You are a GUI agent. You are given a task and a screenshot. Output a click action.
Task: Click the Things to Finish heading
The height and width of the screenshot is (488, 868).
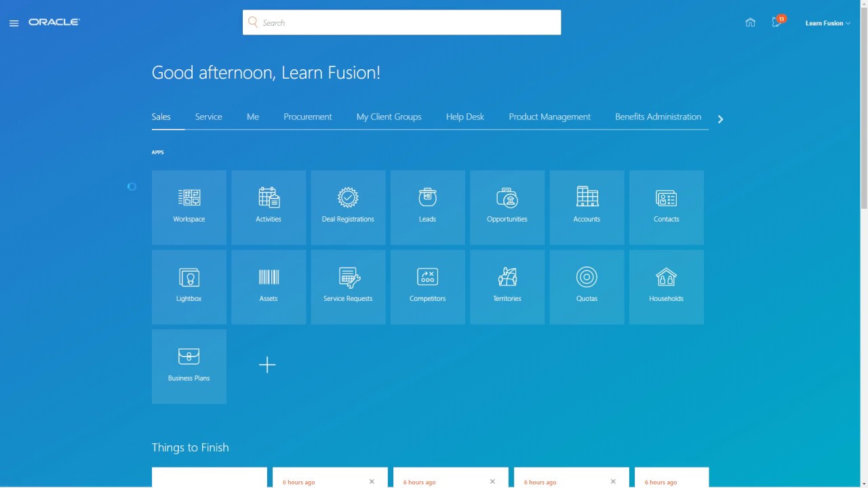click(x=190, y=447)
